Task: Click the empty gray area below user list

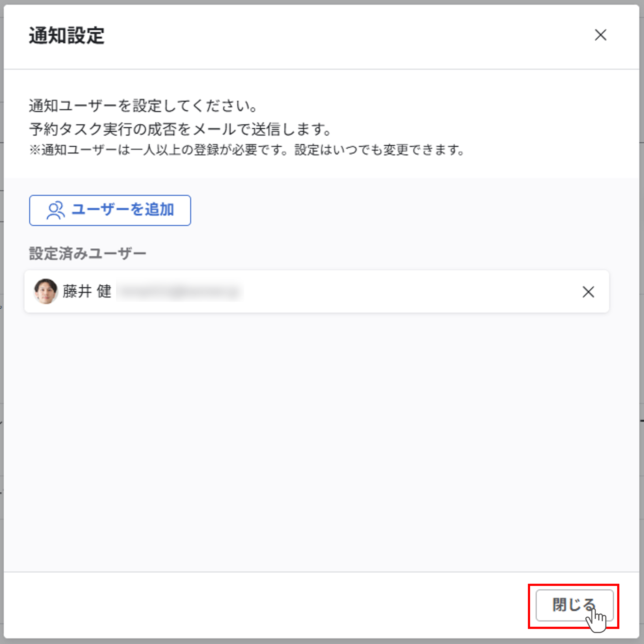Action: point(320,434)
